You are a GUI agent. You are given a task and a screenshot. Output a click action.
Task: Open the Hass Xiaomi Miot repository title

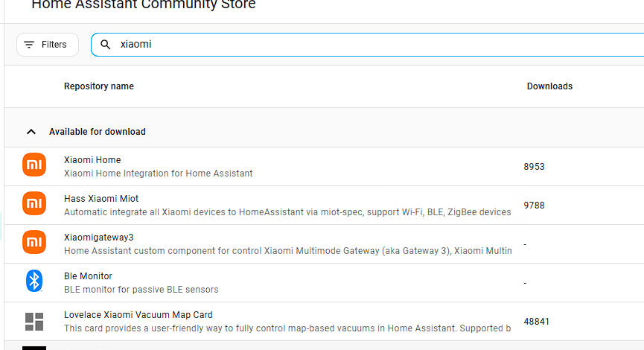(101, 199)
